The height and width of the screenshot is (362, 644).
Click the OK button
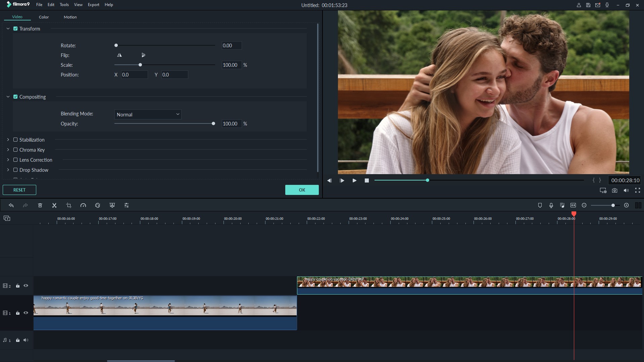click(x=302, y=190)
